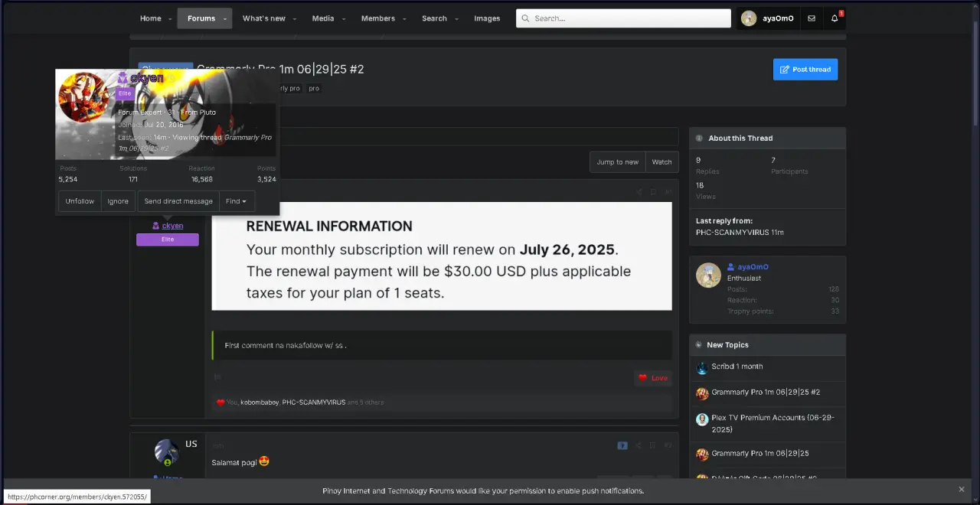Open ckyen author link beside post
This screenshot has height=505, width=980.
[x=172, y=226]
